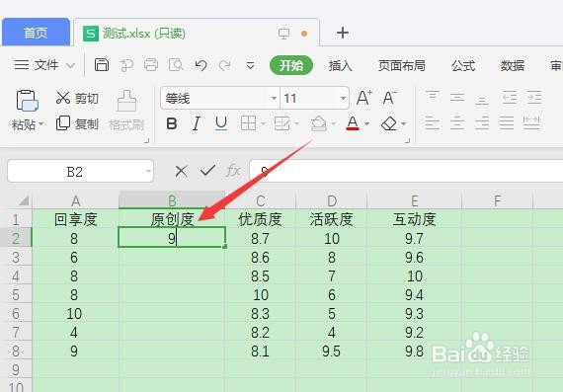Open the borders dropdown arrow
This screenshot has height=392, width=563.
[263, 123]
